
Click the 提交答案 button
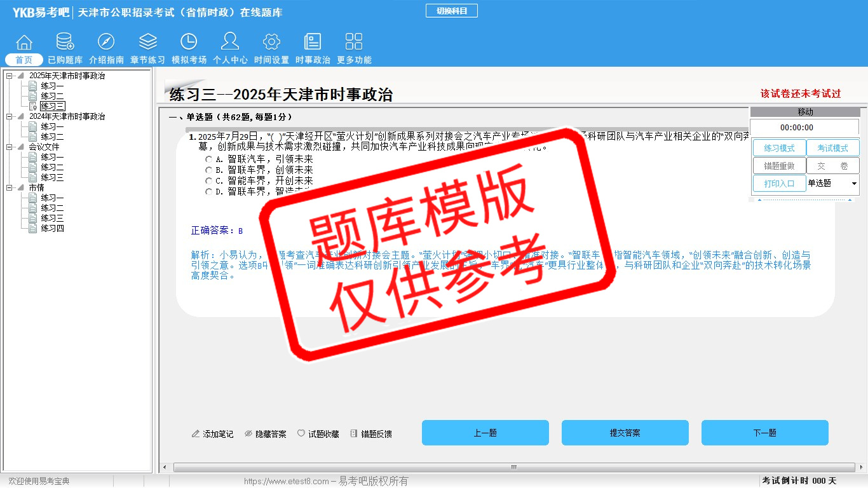point(625,433)
